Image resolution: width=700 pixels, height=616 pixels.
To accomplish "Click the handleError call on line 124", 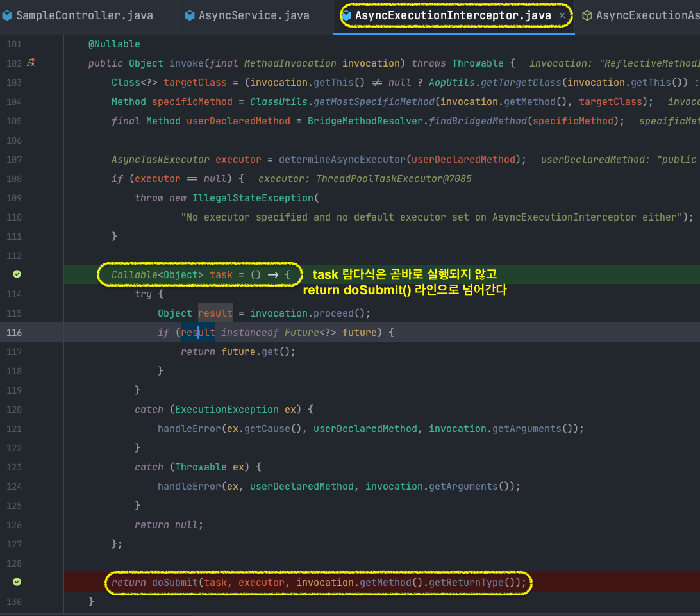I will (x=189, y=486).
